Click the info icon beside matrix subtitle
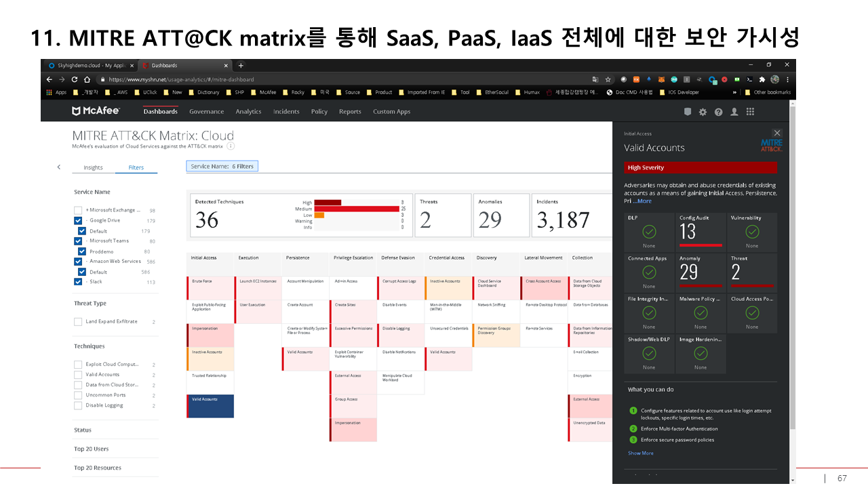 [231, 146]
